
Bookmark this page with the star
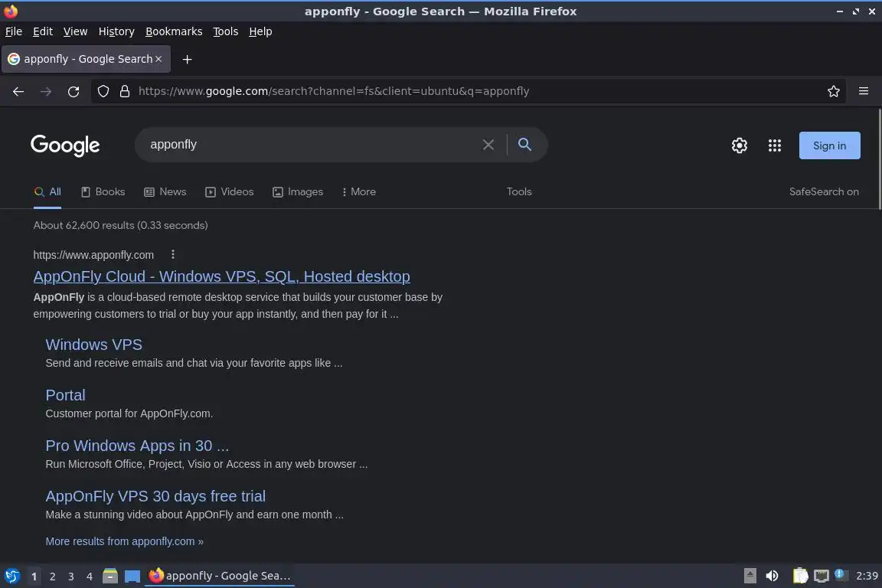(x=834, y=91)
